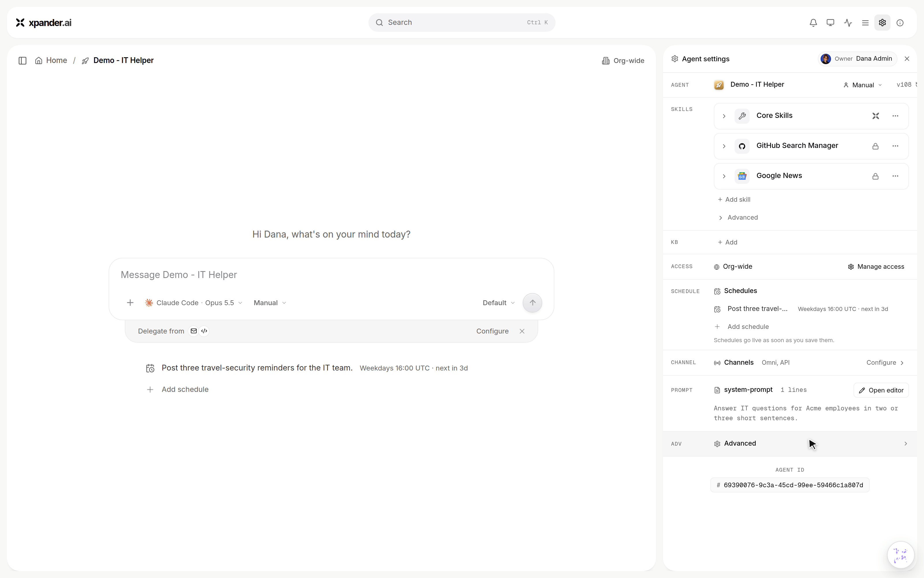Add schedule below the chat box
Viewport: 924px width, 578px height.
(x=178, y=390)
